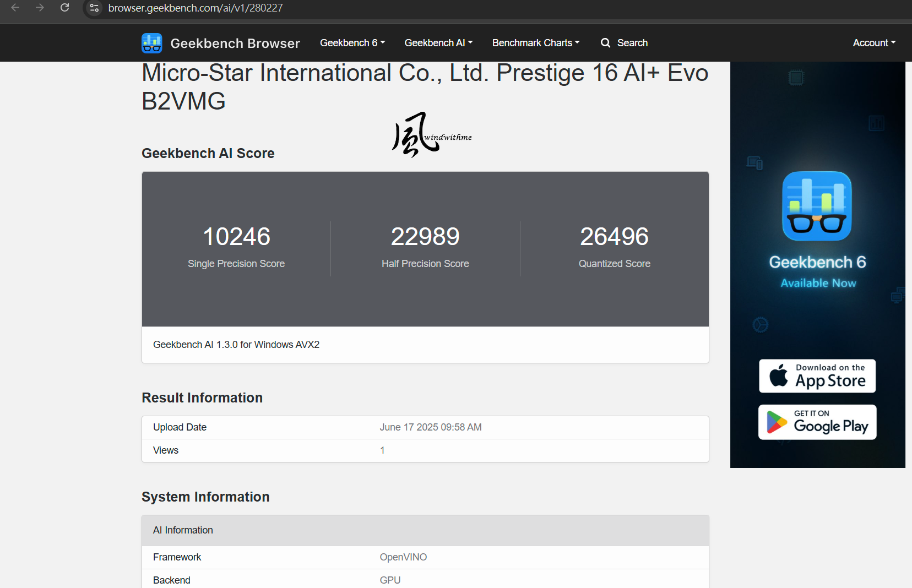This screenshot has height=588, width=912.
Task: Click the Views row label
Action: [166, 450]
